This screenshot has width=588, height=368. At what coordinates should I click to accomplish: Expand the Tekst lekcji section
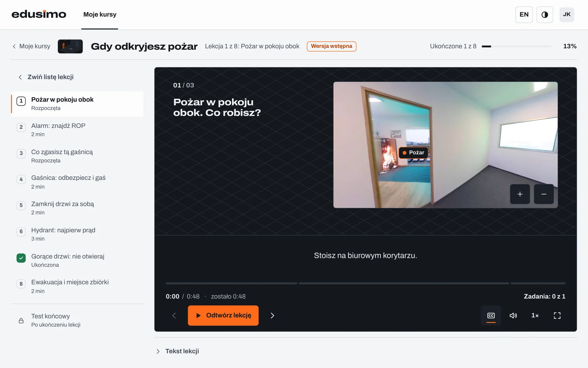tap(178, 351)
